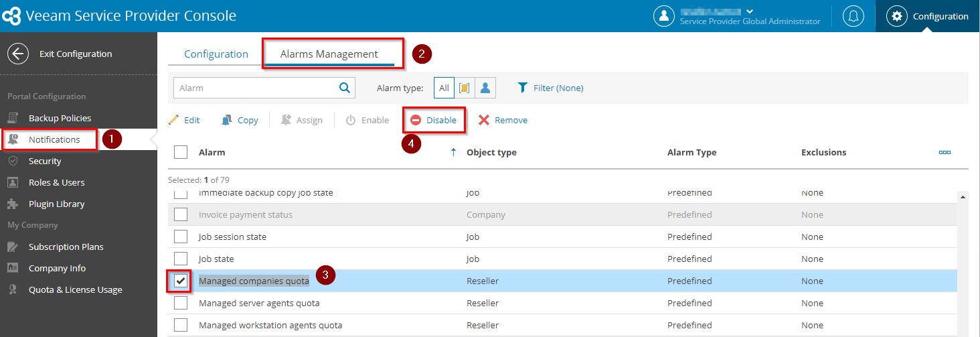980x337 pixels.
Task: Click the Plugin Library puzzle icon
Action: click(13, 204)
